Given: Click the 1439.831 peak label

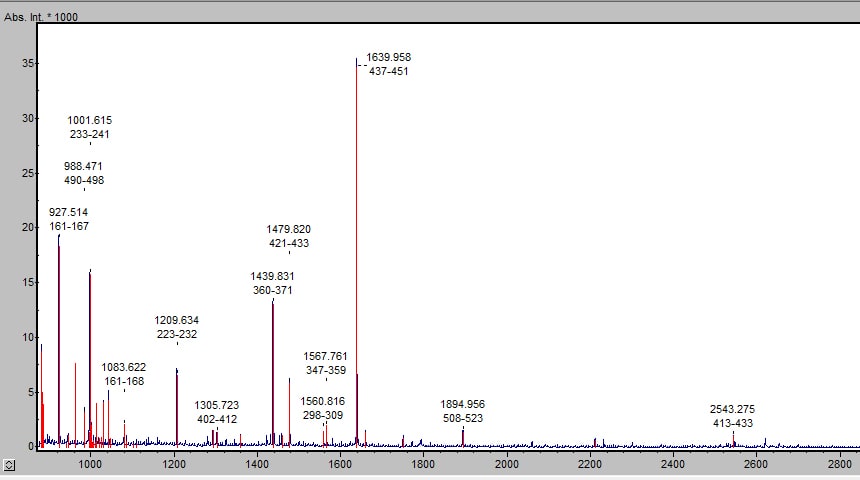Looking at the screenshot, I should (272, 276).
